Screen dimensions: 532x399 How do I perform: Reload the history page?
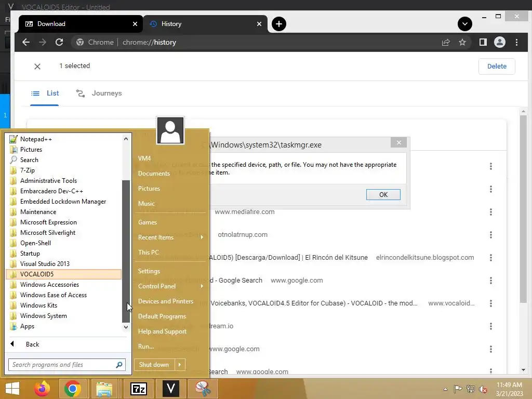coord(59,42)
